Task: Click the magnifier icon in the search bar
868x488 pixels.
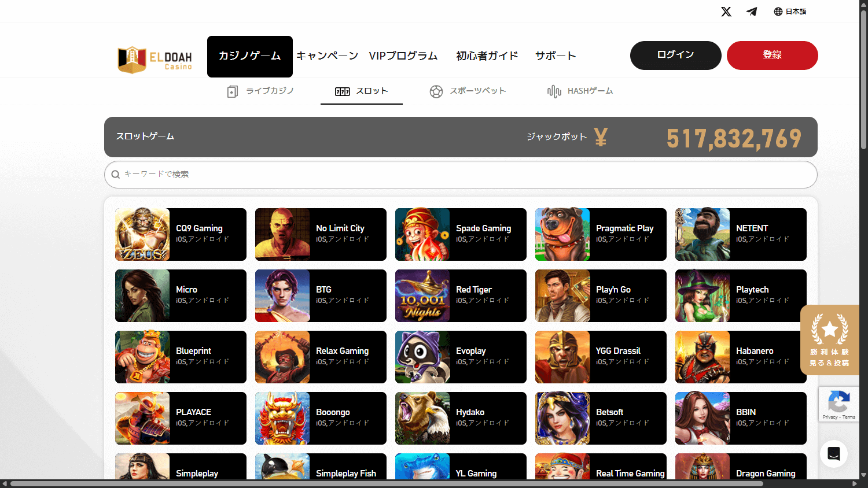Action: (116, 174)
